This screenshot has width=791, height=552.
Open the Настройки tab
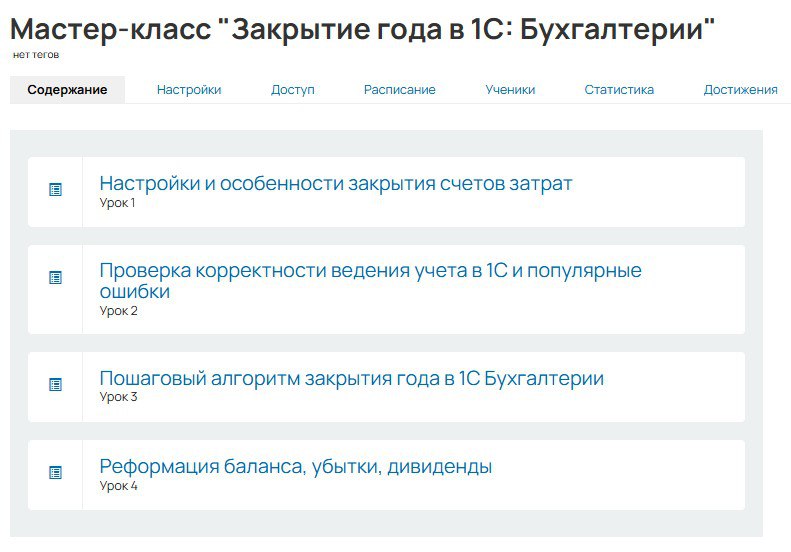(x=189, y=90)
